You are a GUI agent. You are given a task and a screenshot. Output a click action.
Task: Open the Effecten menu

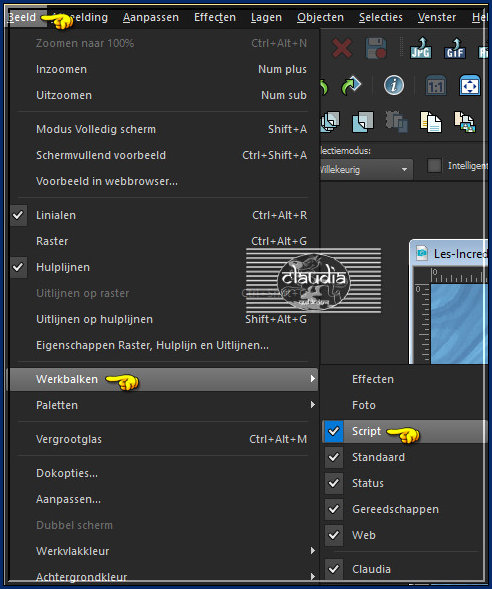(x=215, y=17)
